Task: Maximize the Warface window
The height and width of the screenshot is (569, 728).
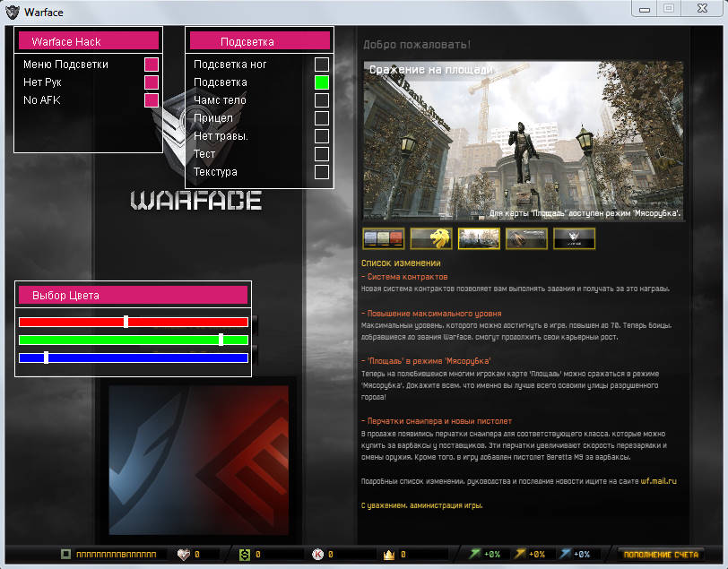Action: [669, 9]
